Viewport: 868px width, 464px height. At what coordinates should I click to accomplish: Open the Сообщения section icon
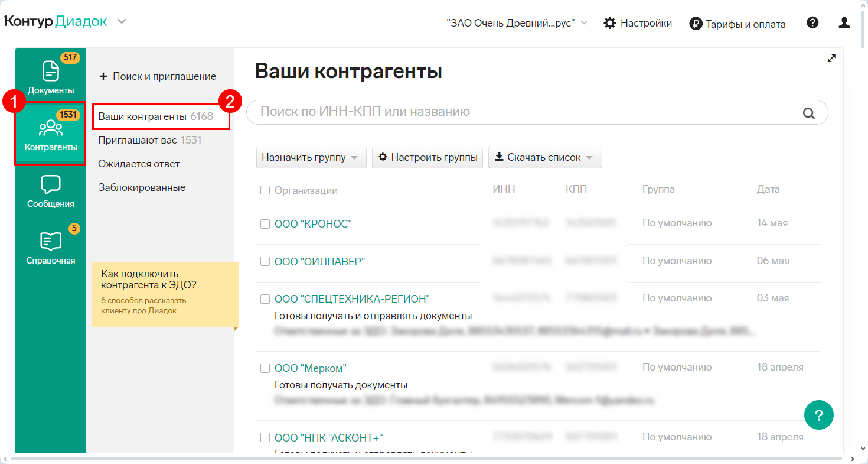51,184
